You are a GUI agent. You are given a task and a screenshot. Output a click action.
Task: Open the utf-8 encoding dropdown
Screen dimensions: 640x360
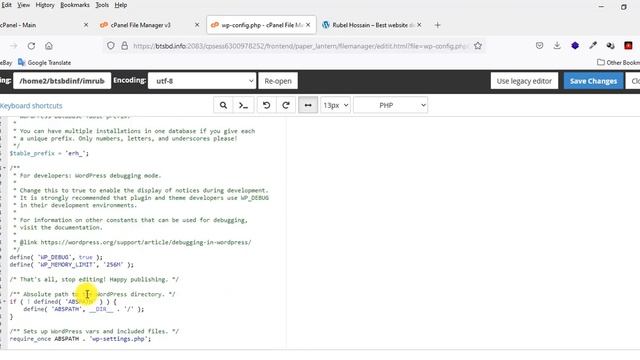(x=202, y=81)
